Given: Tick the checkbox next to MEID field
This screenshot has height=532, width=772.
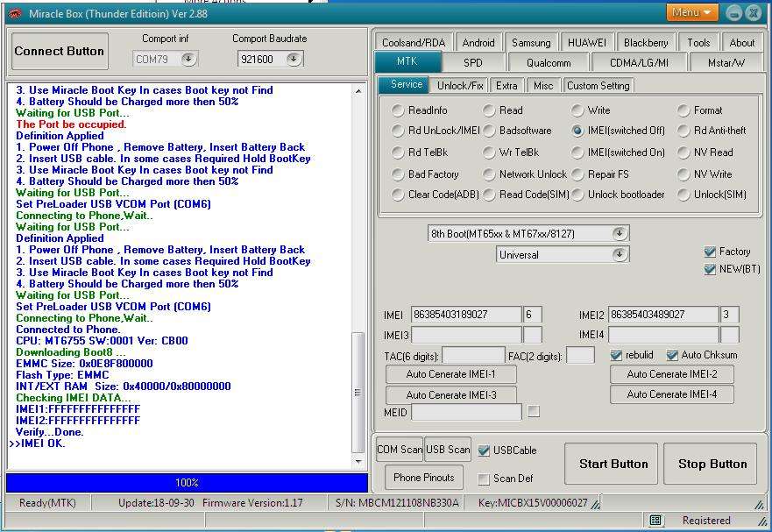Looking at the screenshot, I should [x=534, y=411].
